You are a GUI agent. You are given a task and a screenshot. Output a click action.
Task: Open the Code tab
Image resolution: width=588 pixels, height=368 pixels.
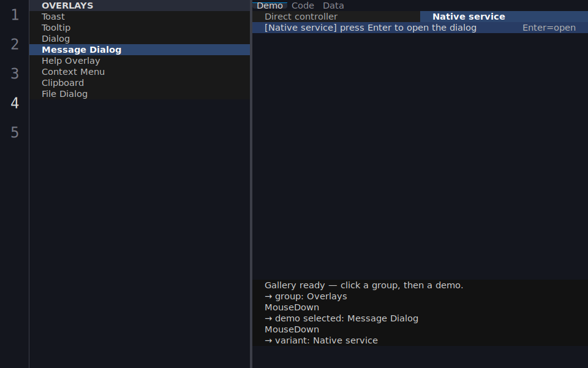pos(303,6)
